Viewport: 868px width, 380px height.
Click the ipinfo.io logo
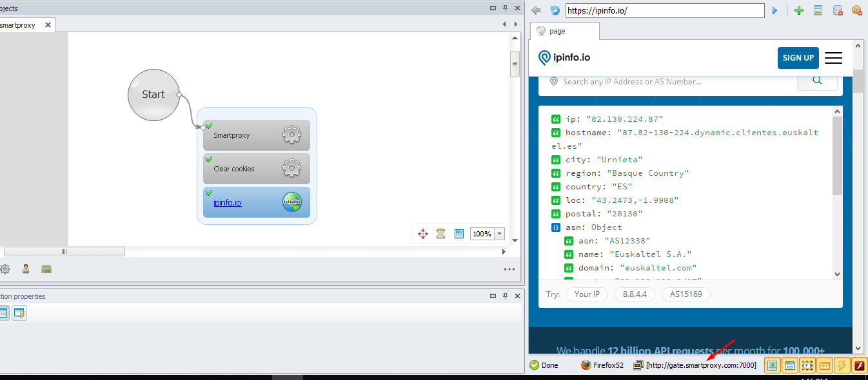click(564, 57)
